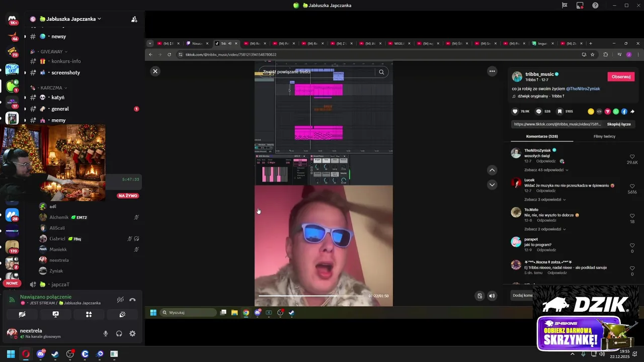644x362 pixels.
Task: Open the newsy text channel
Action: point(59,36)
